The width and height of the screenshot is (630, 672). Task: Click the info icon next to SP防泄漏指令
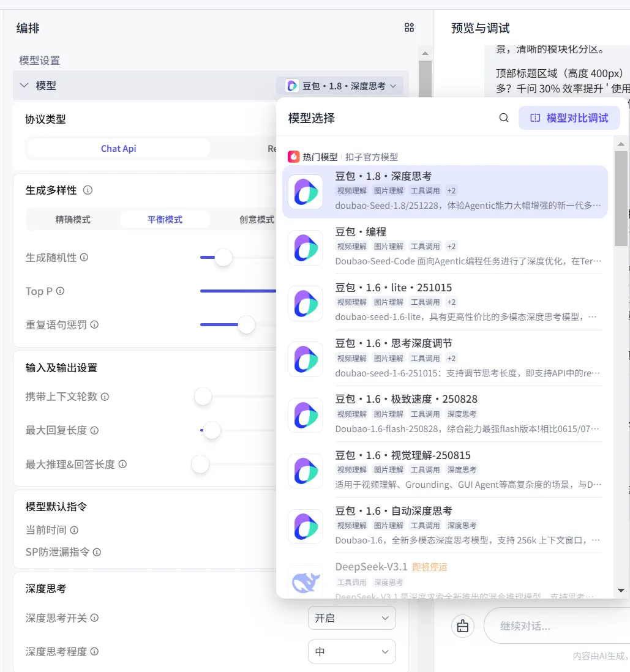(97, 552)
